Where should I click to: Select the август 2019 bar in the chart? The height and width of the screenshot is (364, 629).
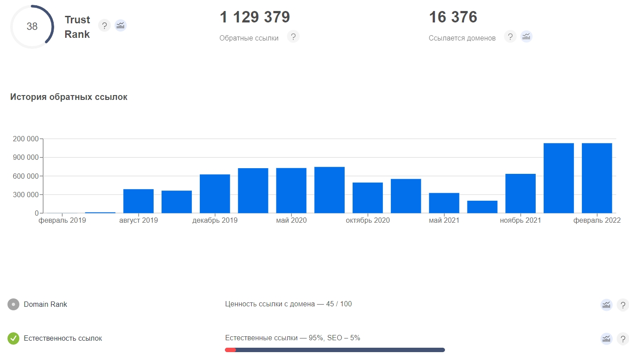(138, 201)
